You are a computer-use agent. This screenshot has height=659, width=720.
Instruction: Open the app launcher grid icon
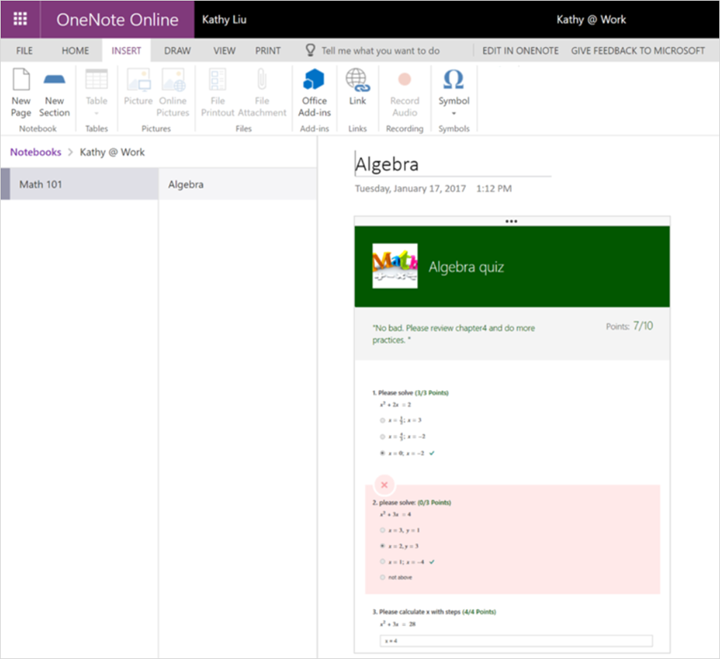(20, 19)
